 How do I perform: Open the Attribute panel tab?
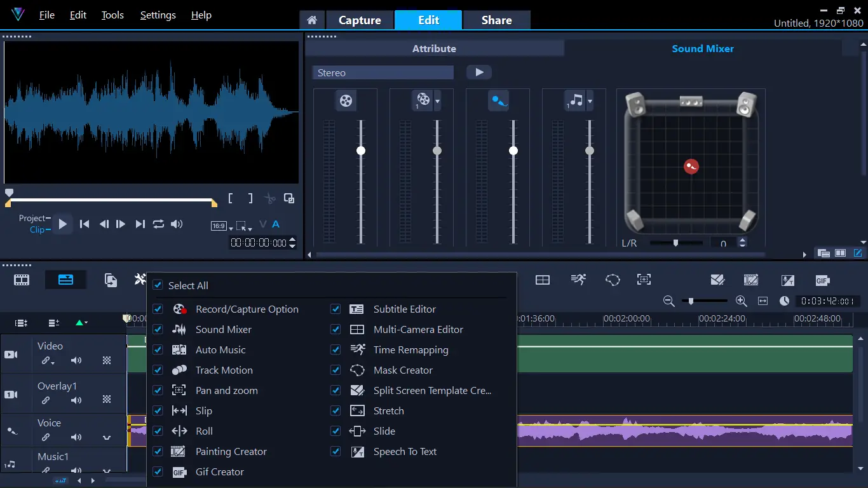pyautogui.click(x=434, y=49)
